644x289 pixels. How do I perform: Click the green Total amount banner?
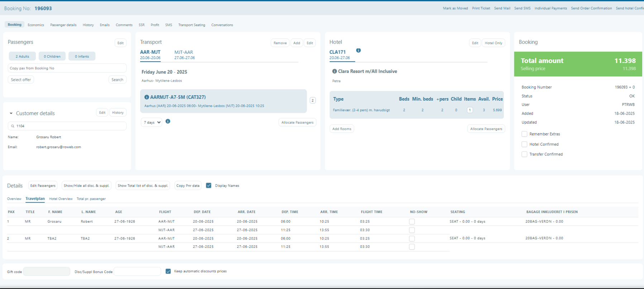pyautogui.click(x=578, y=64)
